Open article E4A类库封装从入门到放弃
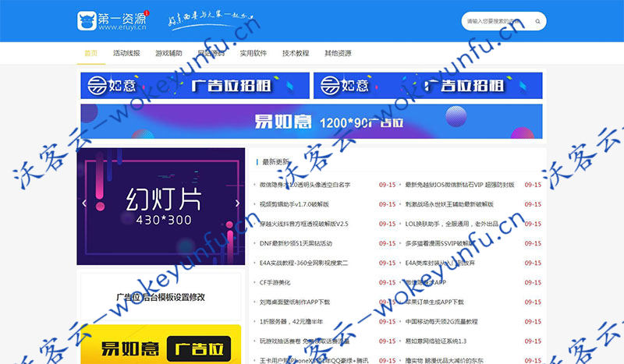Screen dimensions: 624x364 [440, 263]
